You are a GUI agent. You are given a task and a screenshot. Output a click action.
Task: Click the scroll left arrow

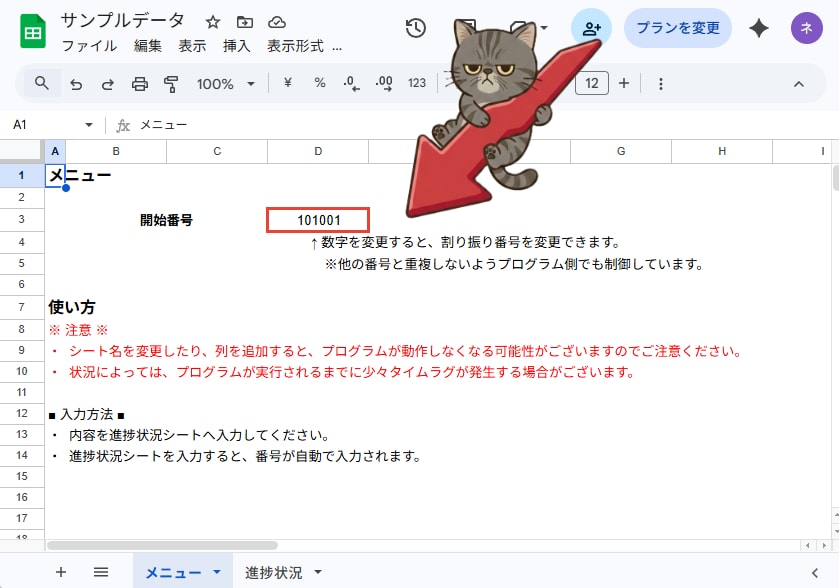[807, 545]
